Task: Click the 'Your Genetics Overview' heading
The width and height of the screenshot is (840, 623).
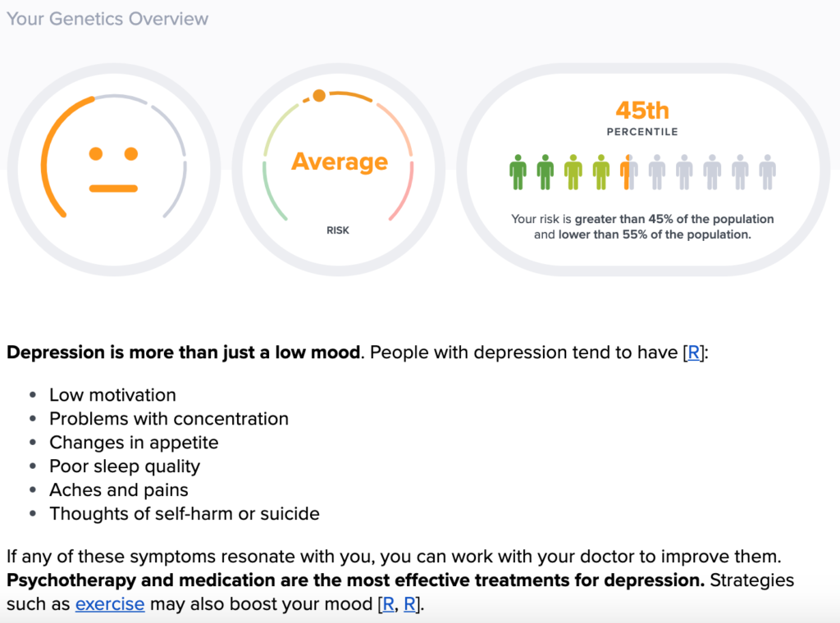Action: click(x=107, y=19)
